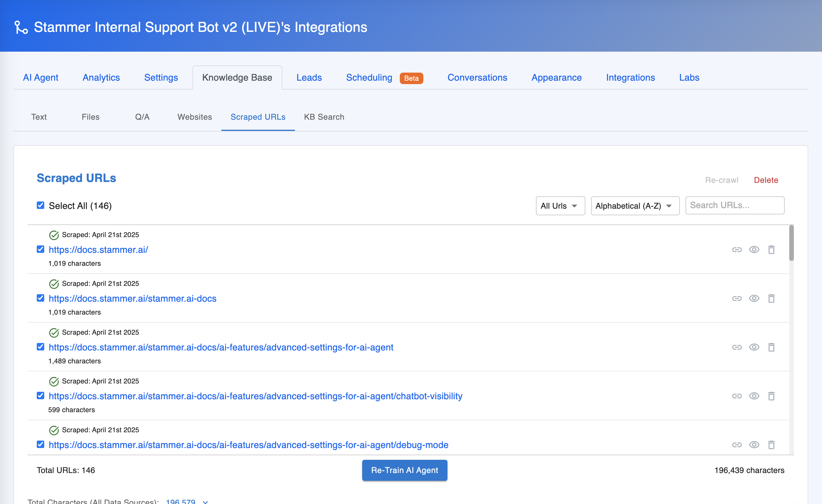Eye icon for debug-mode row
Viewport: 822px width, 504px height.
tap(754, 445)
